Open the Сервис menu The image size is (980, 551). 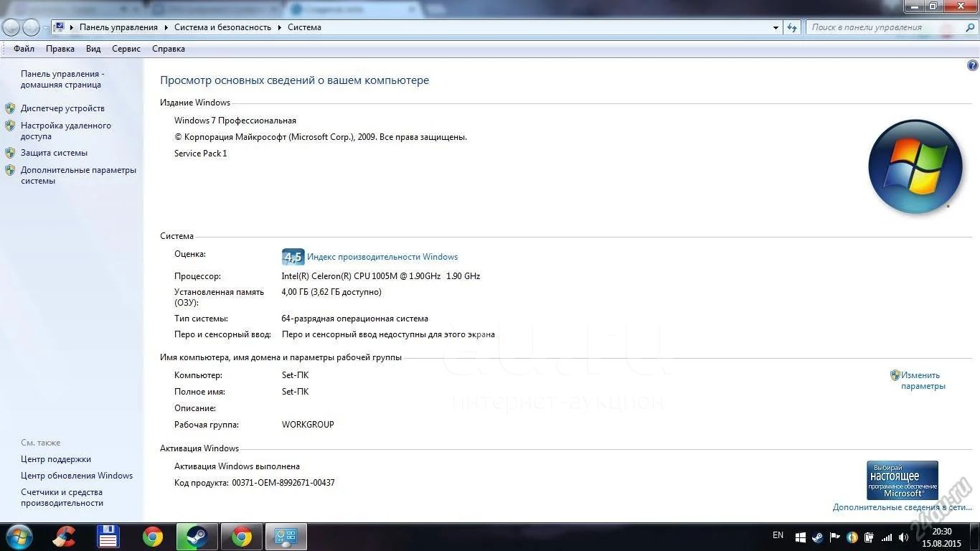(126, 49)
